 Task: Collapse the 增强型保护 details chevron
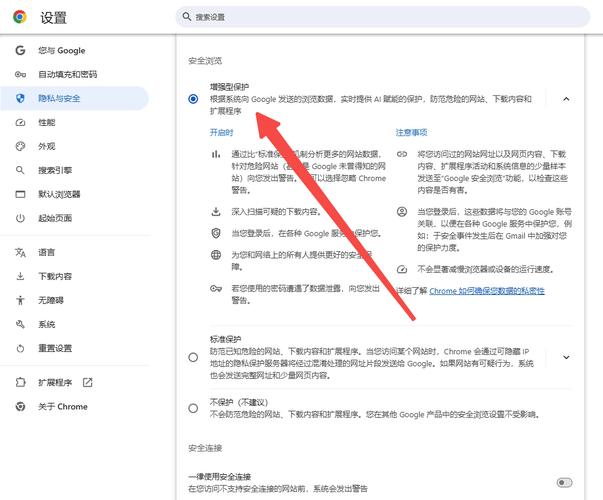[x=566, y=99]
